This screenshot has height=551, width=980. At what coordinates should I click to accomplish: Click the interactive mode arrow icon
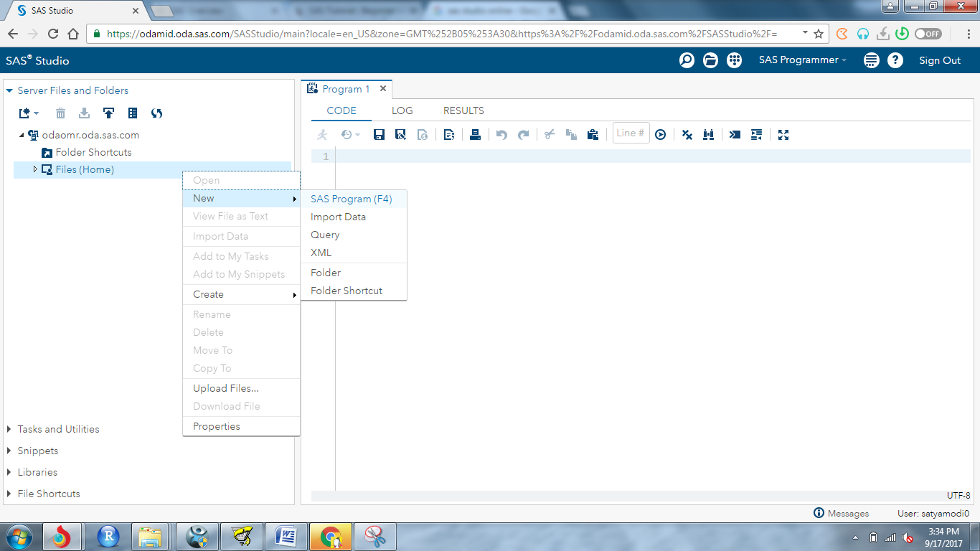pyautogui.click(x=735, y=134)
